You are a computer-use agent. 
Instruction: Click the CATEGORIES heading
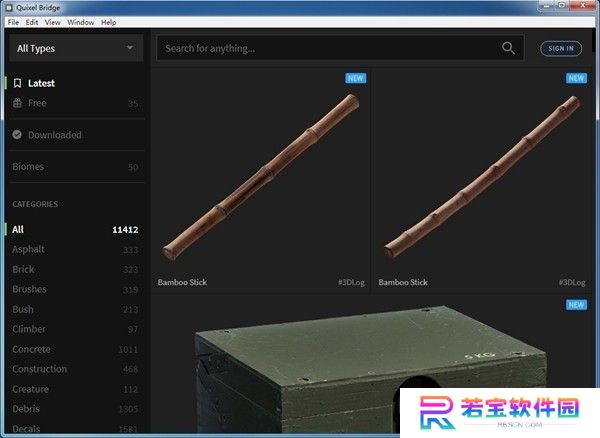35,204
